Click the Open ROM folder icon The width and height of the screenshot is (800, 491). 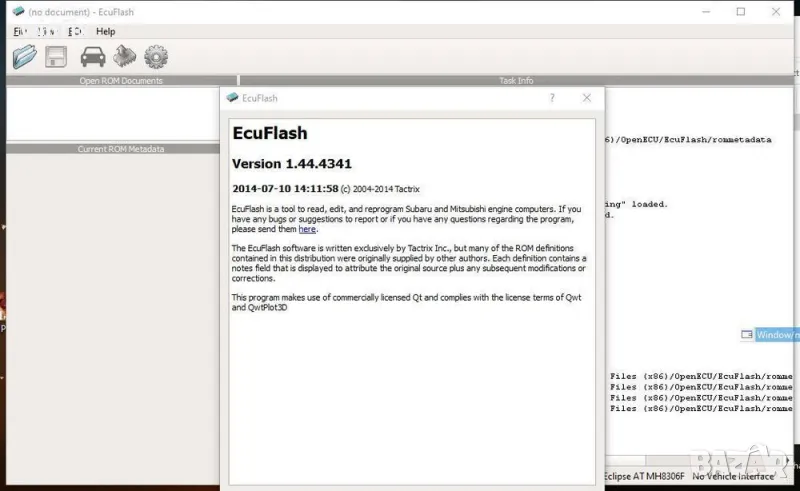coord(24,57)
